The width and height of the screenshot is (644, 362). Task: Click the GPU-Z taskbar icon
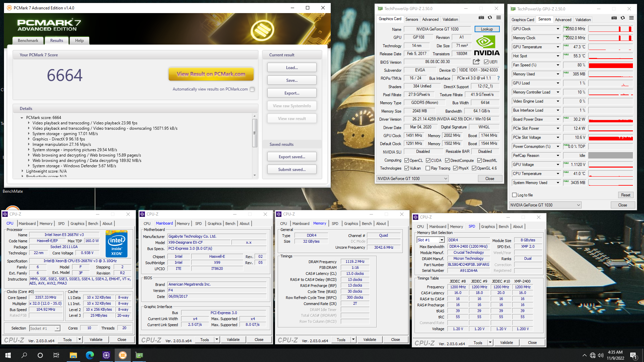tap(139, 355)
